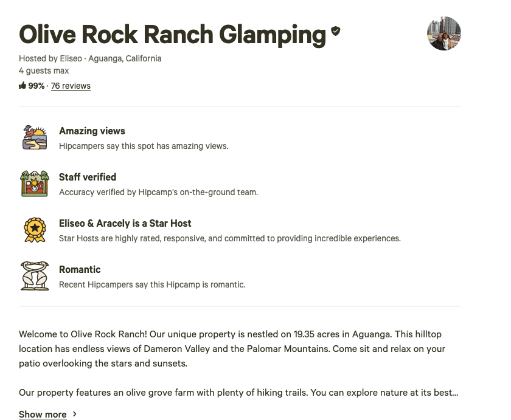The image size is (511, 420).
Task: Click the Amazing views heading
Action: pyautogui.click(x=92, y=131)
